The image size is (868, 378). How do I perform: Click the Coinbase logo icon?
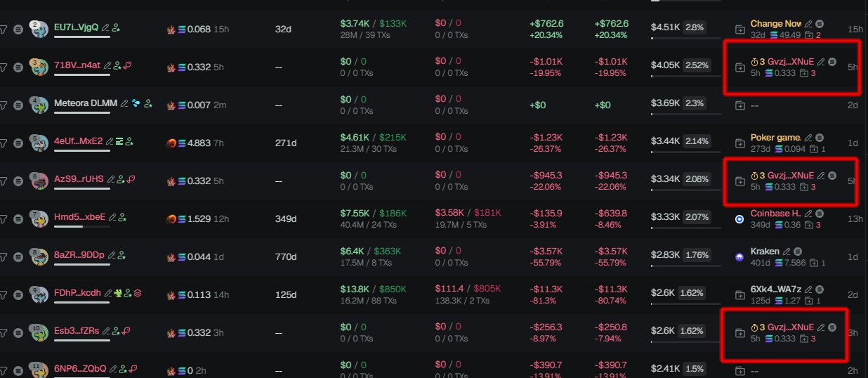[739, 219]
